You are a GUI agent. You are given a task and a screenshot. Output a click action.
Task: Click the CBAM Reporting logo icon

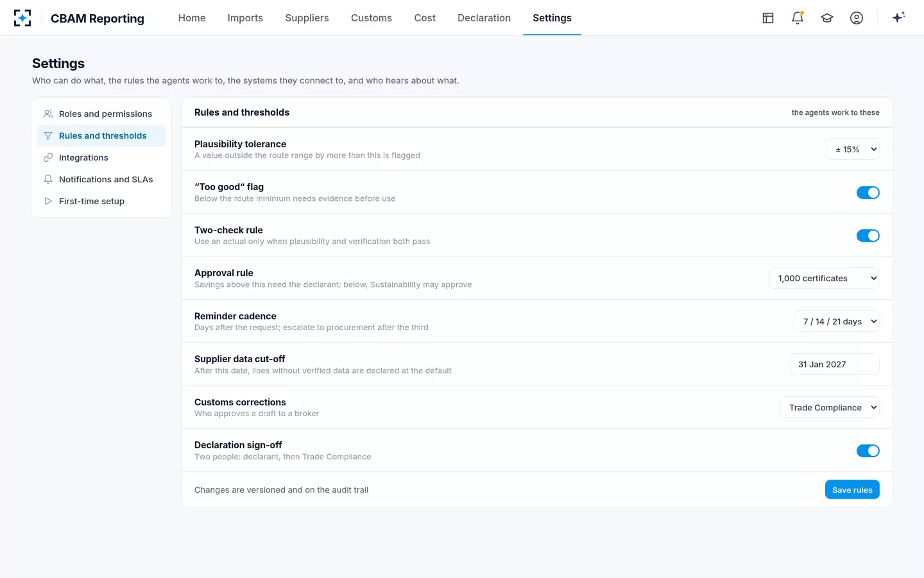tap(22, 18)
